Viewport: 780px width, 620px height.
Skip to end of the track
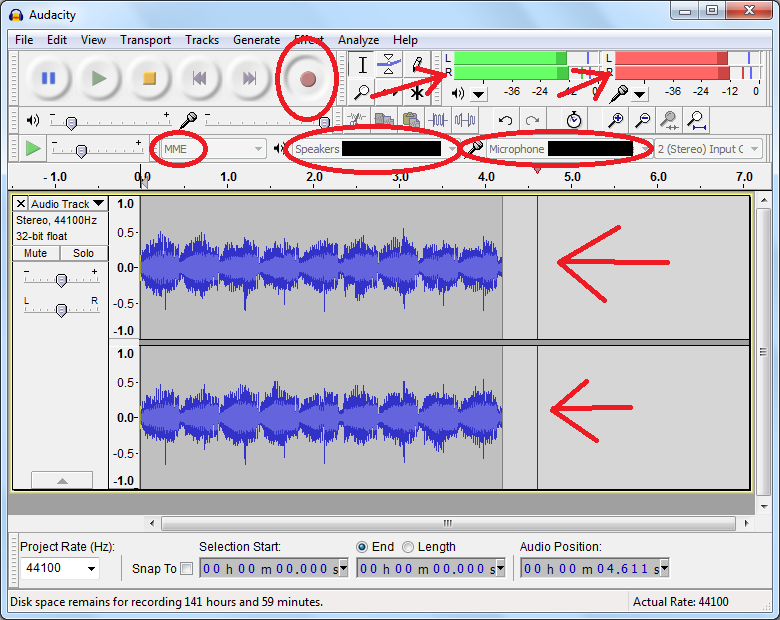250,79
